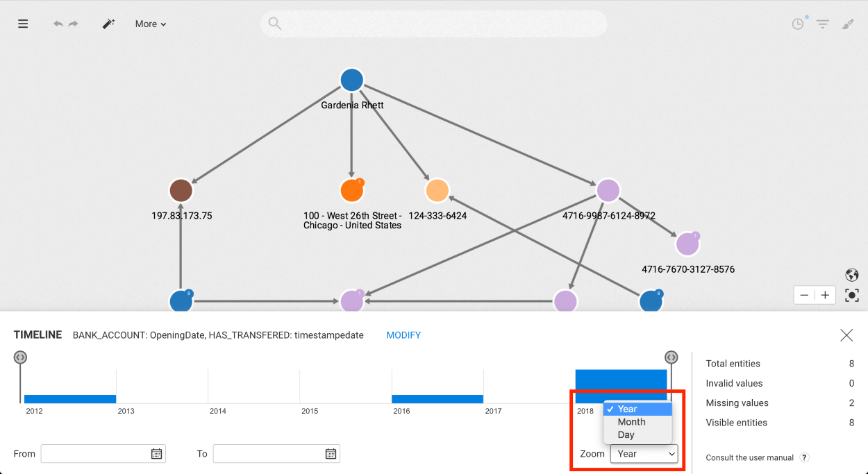Open the To date calendar picker

(x=331, y=454)
